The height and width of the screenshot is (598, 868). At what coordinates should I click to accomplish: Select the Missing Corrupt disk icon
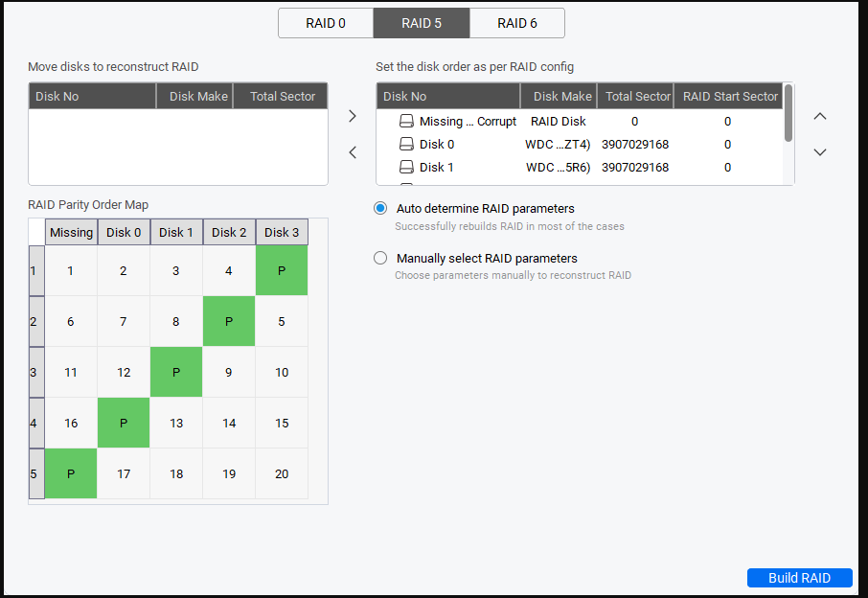tap(407, 122)
